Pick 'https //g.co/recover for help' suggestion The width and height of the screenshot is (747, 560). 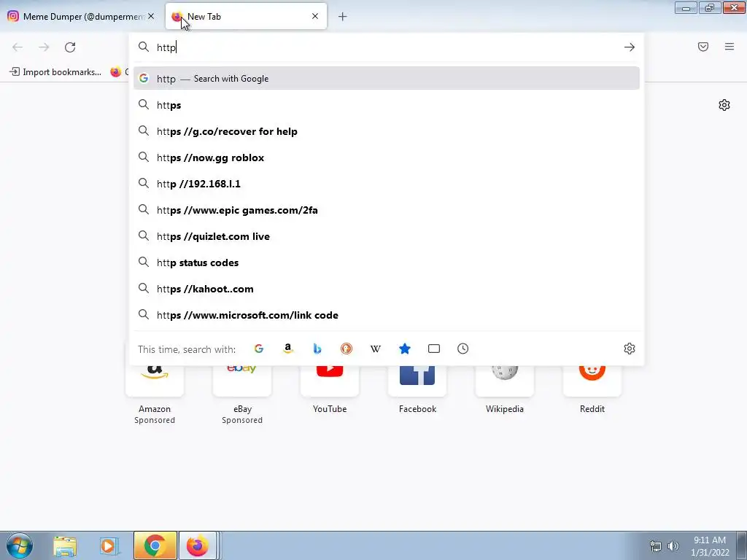pyautogui.click(x=387, y=131)
